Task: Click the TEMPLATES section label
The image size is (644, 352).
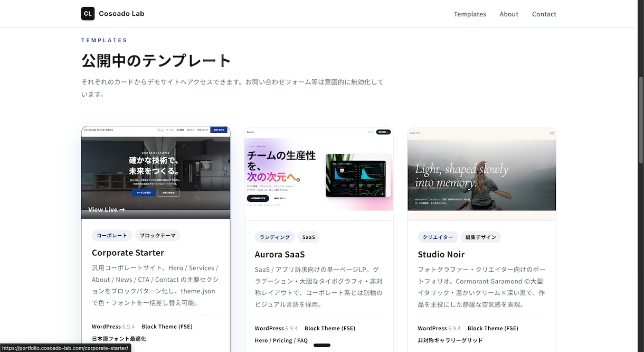Action: click(105, 40)
